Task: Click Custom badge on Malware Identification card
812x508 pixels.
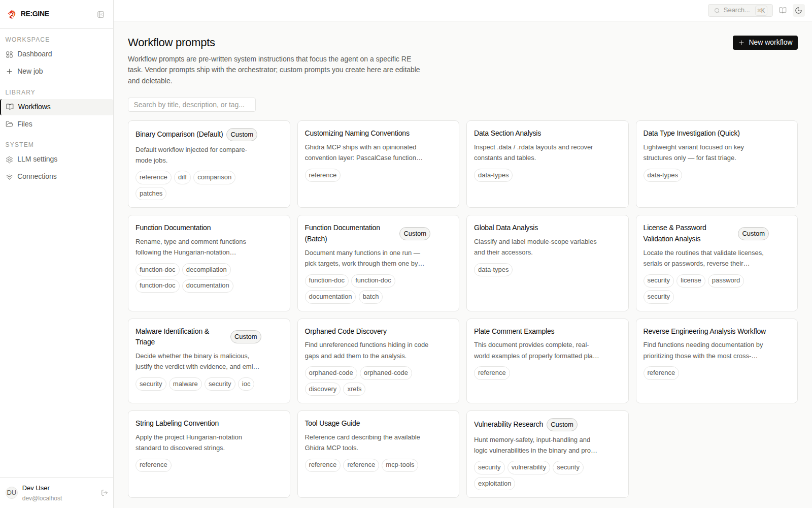Action: pos(246,337)
